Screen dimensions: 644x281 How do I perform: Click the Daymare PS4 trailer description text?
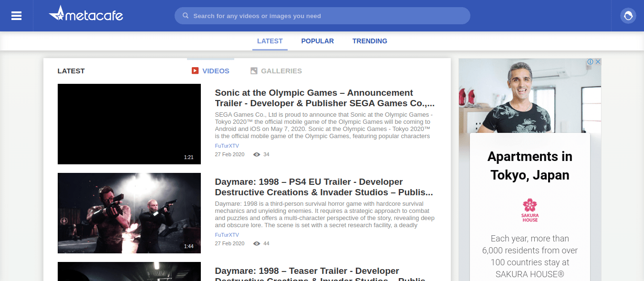pos(325,214)
